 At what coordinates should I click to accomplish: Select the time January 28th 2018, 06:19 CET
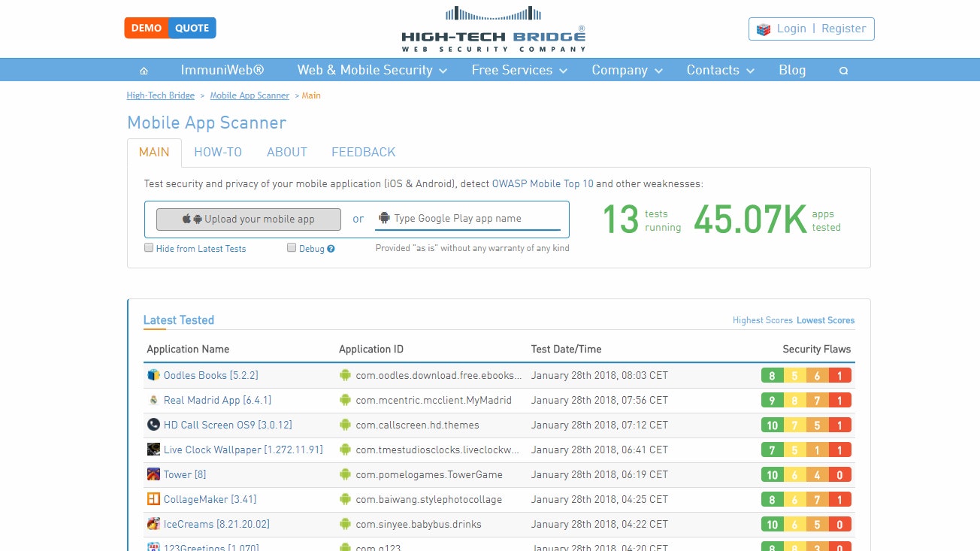pos(600,474)
